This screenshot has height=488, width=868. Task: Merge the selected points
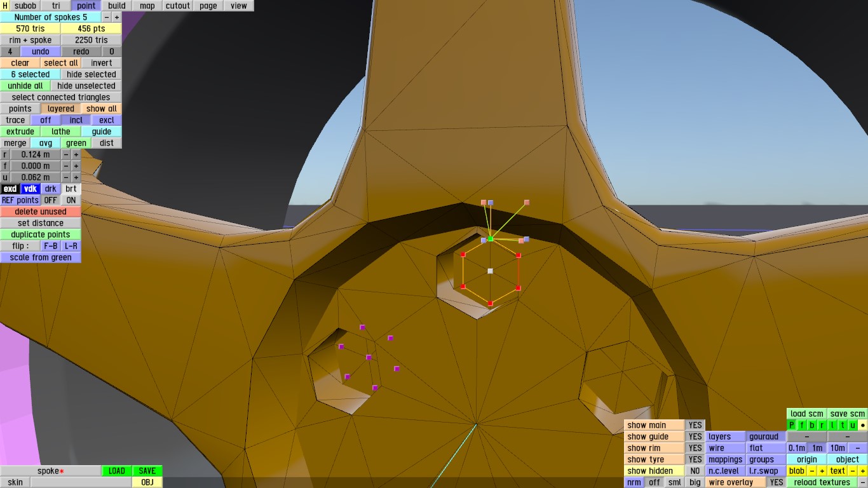tap(15, 143)
